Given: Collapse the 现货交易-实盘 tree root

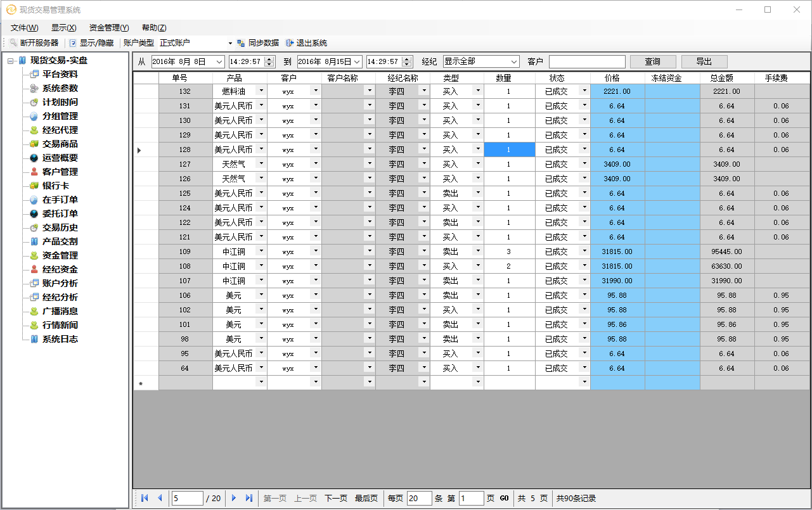Looking at the screenshot, I should pyautogui.click(x=11, y=61).
